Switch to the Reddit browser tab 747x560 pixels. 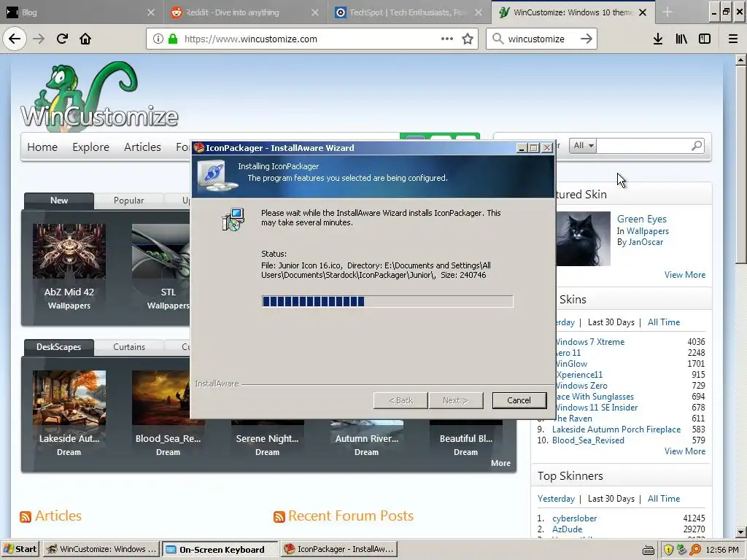244,12
